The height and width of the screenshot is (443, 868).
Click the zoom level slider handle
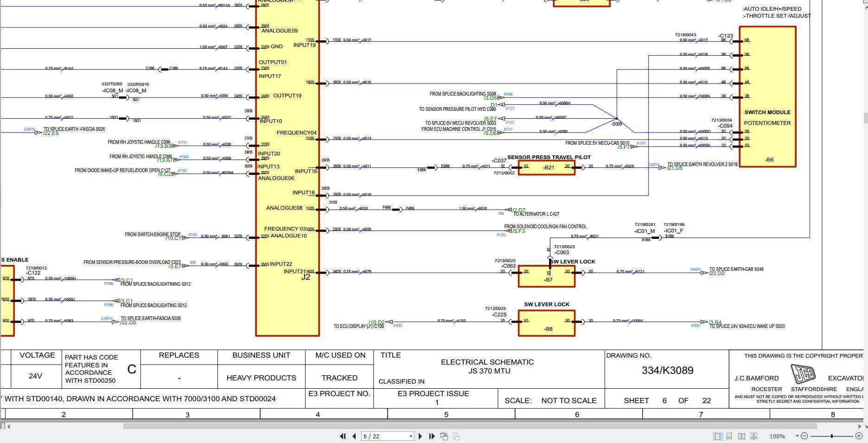(832, 437)
